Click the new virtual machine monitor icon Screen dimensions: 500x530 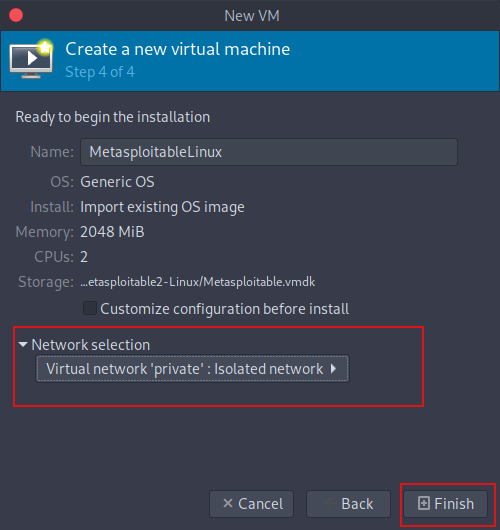coord(31,59)
